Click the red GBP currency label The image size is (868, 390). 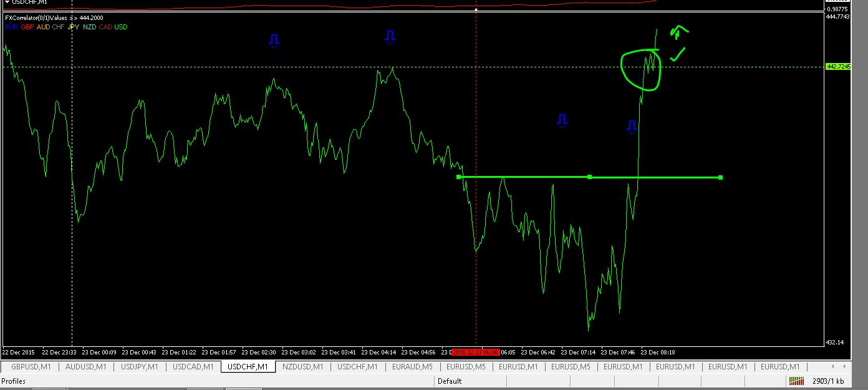click(27, 27)
